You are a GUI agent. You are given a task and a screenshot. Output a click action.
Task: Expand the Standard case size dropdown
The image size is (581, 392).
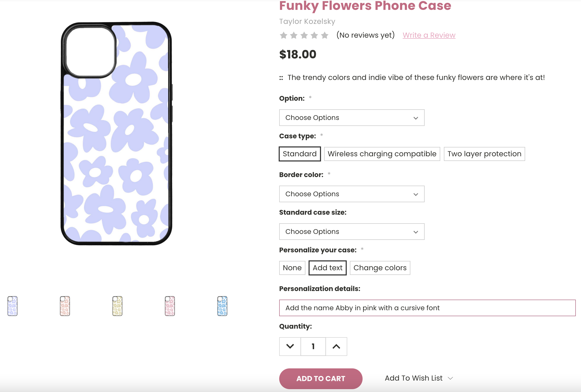tap(352, 231)
